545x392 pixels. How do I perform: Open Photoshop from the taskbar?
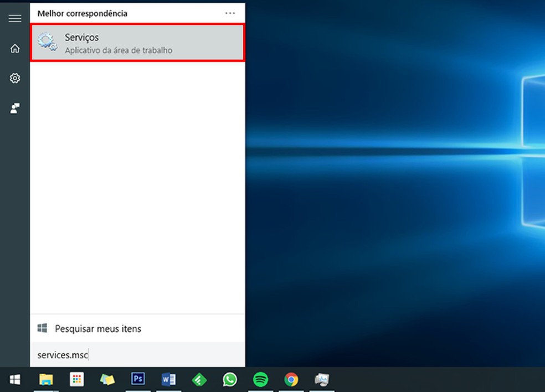138,379
